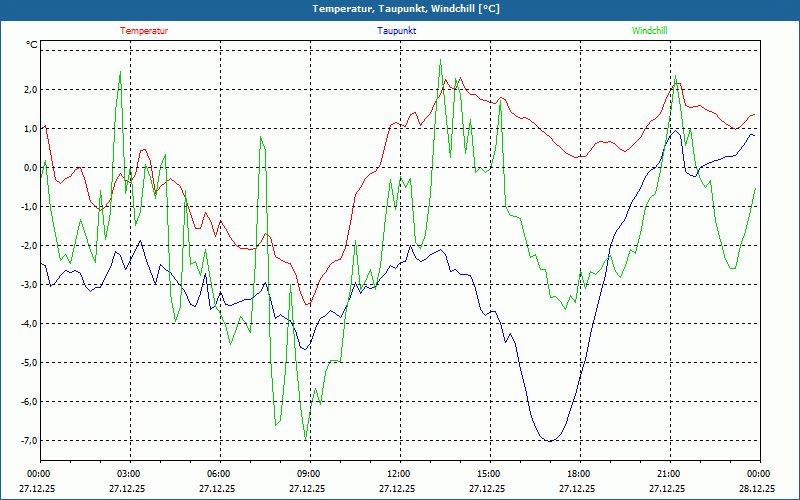Click the 21:00 time axis label

click(668, 474)
